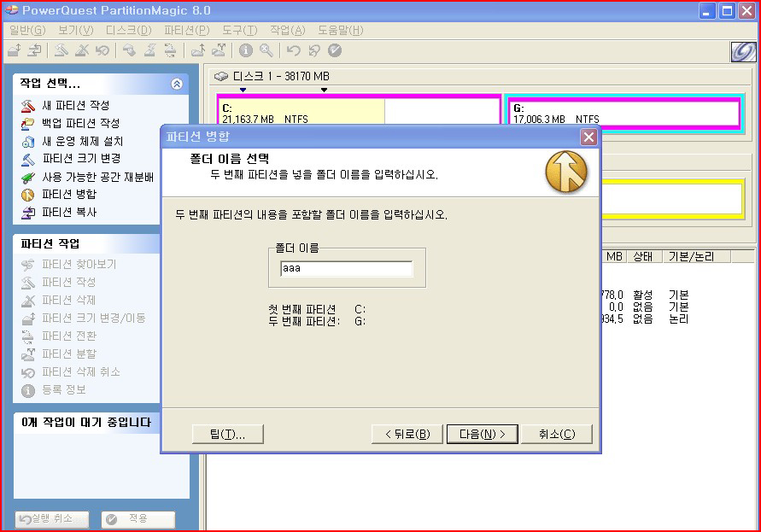Viewport: 761px width, 532px height.
Task: Click the icon beside 새 파티션 작성
Action: pyautogui.click(x=28, y=105)
